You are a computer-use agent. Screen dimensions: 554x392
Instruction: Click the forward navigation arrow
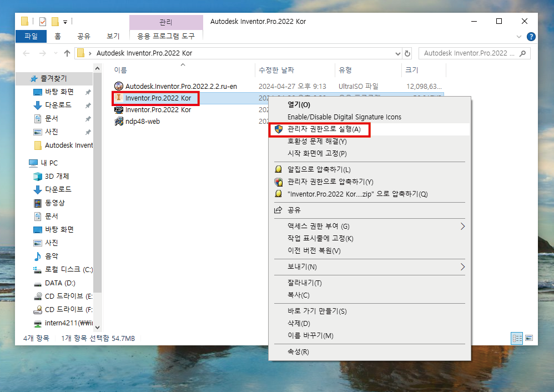pos(42,53)
